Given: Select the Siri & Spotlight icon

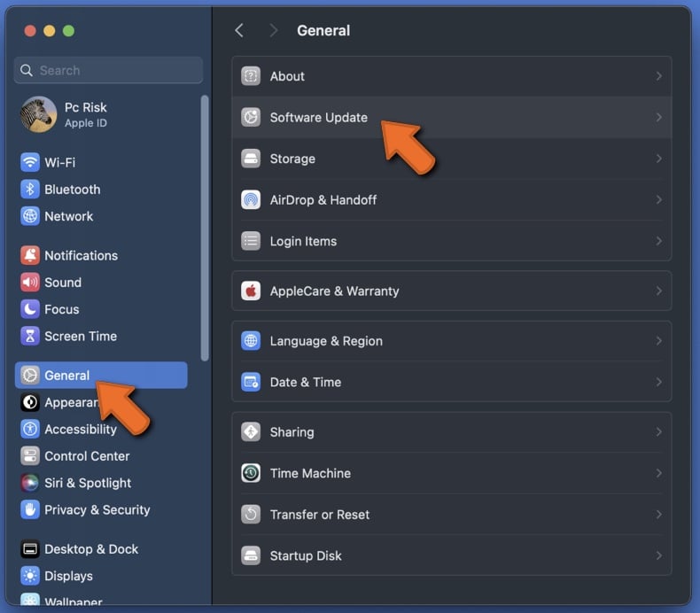Looking at the screenshot, I should pos(30,483).
